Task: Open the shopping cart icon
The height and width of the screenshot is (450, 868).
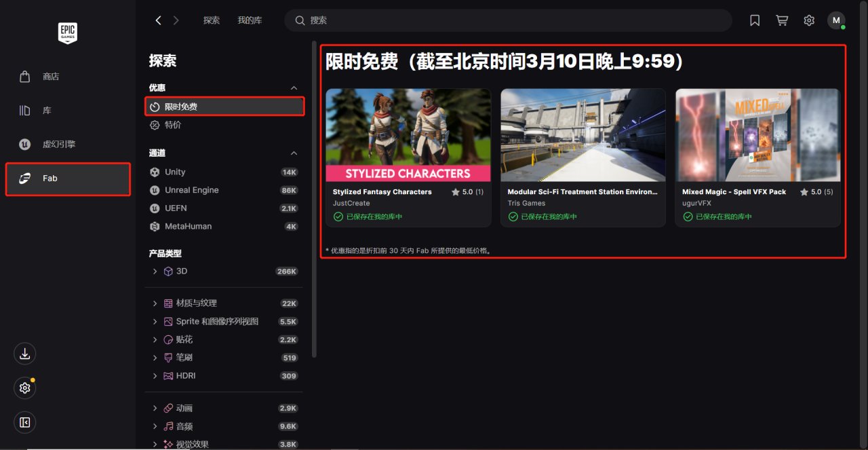Action: [782, 20]
